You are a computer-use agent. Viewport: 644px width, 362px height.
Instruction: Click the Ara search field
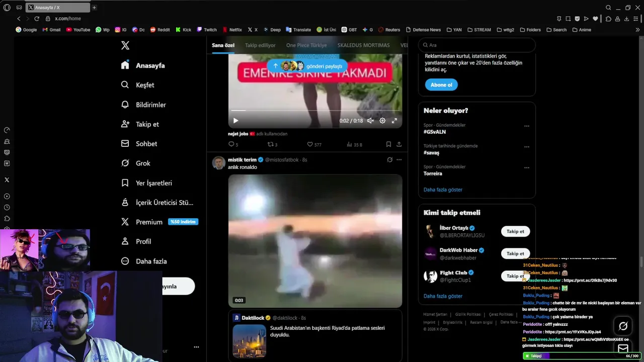click(476, 45)
